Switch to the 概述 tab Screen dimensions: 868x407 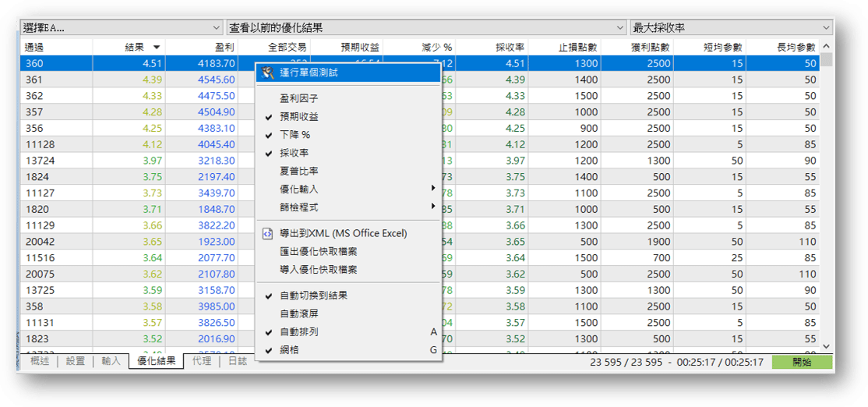pos(41,362)
